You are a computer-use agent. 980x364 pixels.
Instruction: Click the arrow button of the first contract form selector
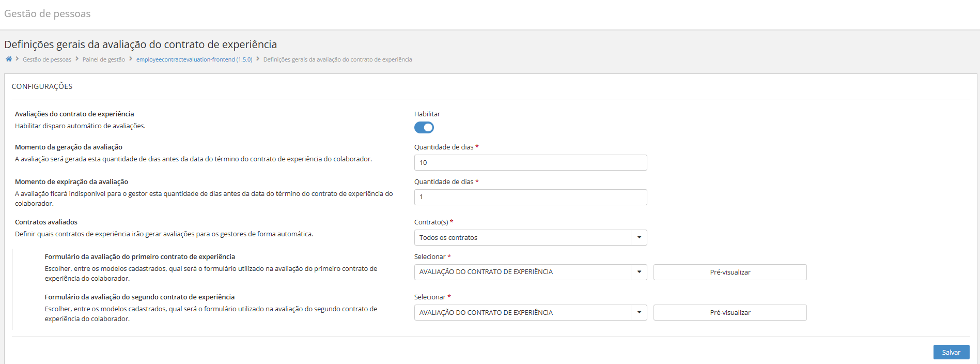[x=639, y=272]
